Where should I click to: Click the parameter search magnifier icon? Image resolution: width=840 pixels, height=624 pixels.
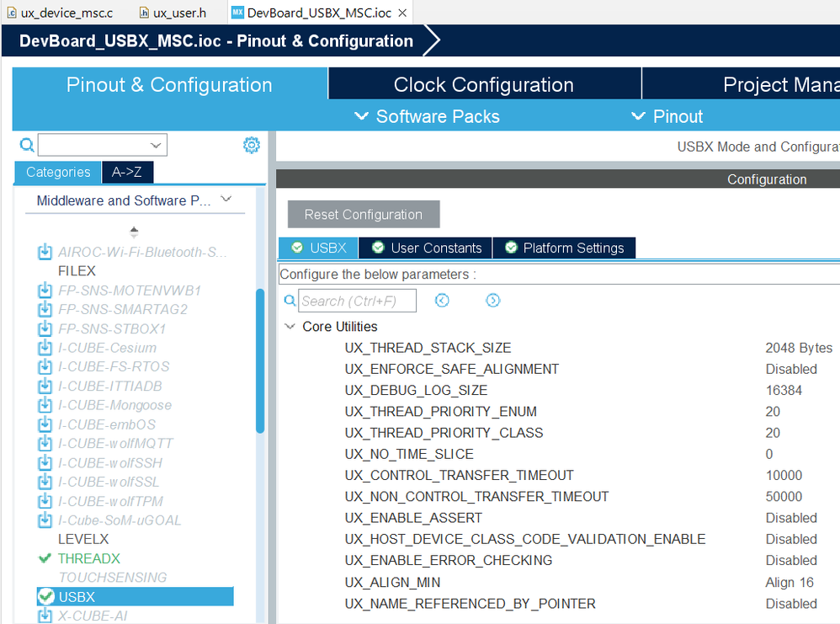tap(290, 300)
